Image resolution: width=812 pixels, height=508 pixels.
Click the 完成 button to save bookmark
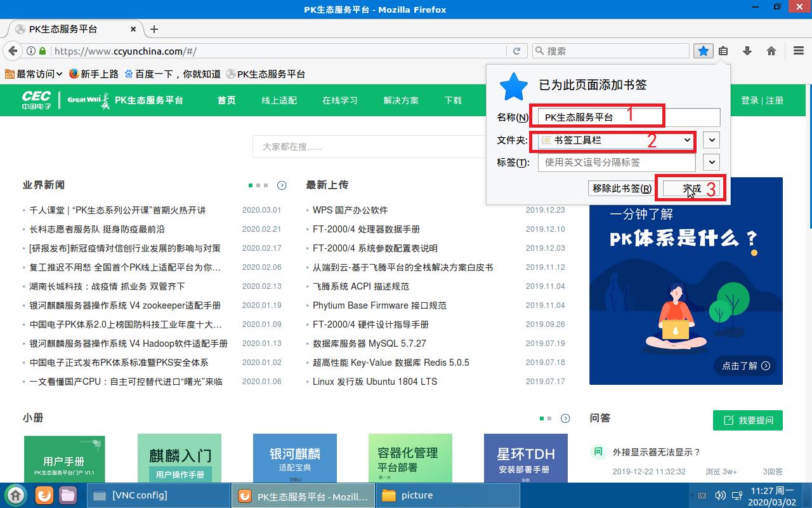pyautogui.click(x=691, y=189)
